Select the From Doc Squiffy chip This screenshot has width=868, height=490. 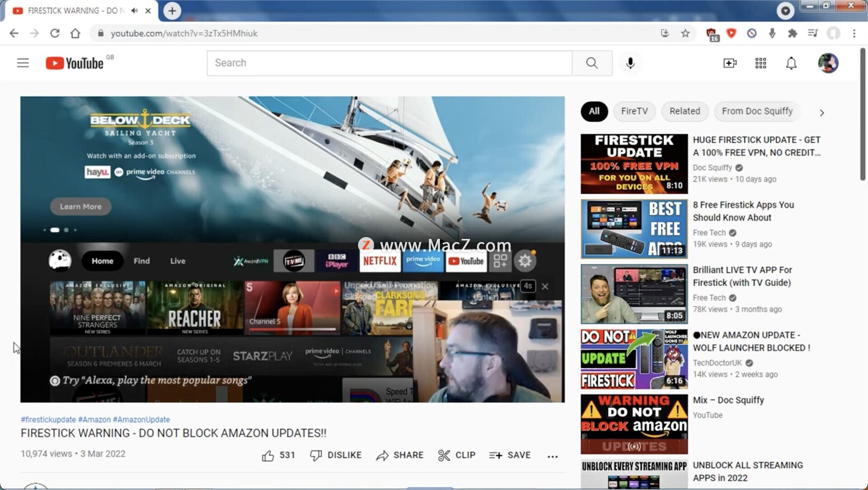point(757,111)
